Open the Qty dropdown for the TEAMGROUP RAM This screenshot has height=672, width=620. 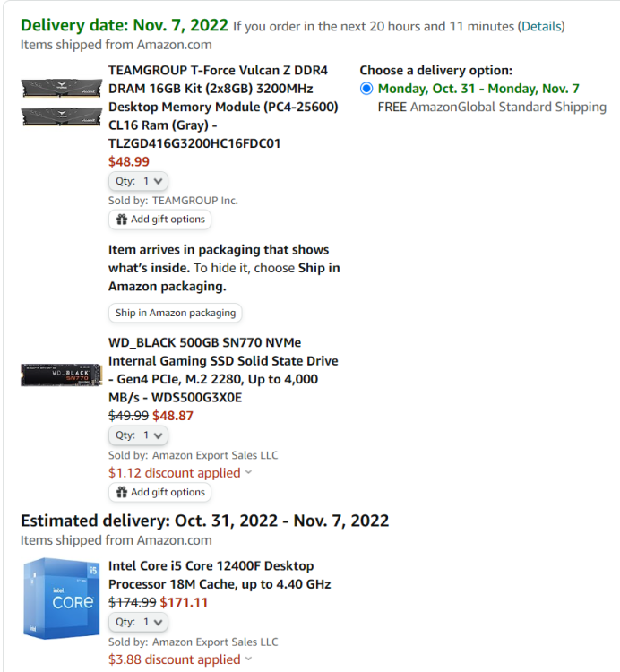coord(138,181)
